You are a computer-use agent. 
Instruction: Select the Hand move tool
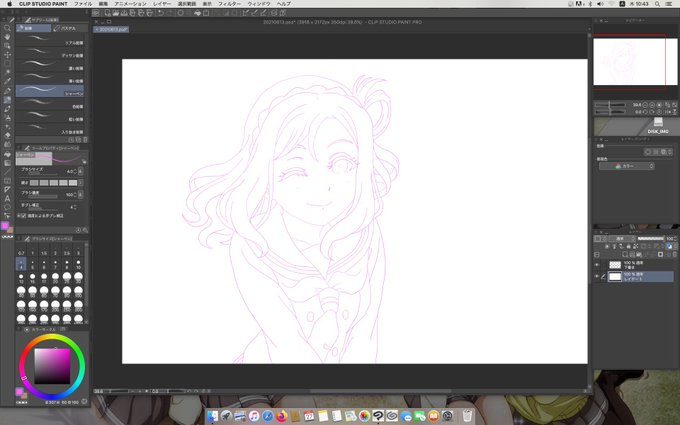click(7, 37)
